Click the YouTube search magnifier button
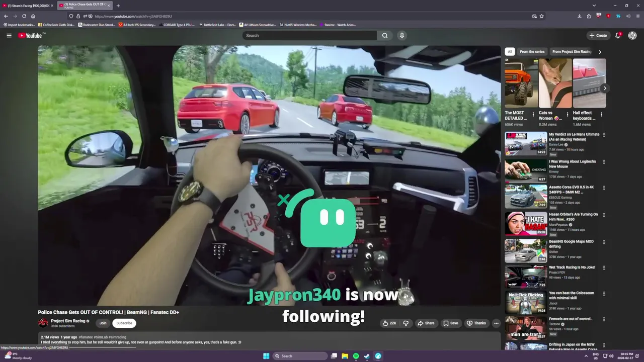The image size is (644, 362). coord(385,35)
